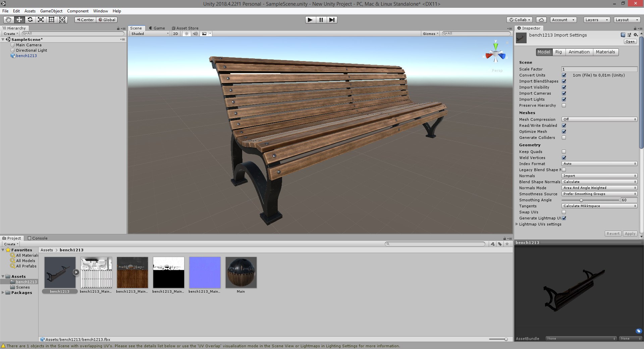
Task: Select the Scale tool
Action: (x=41, y=20)
